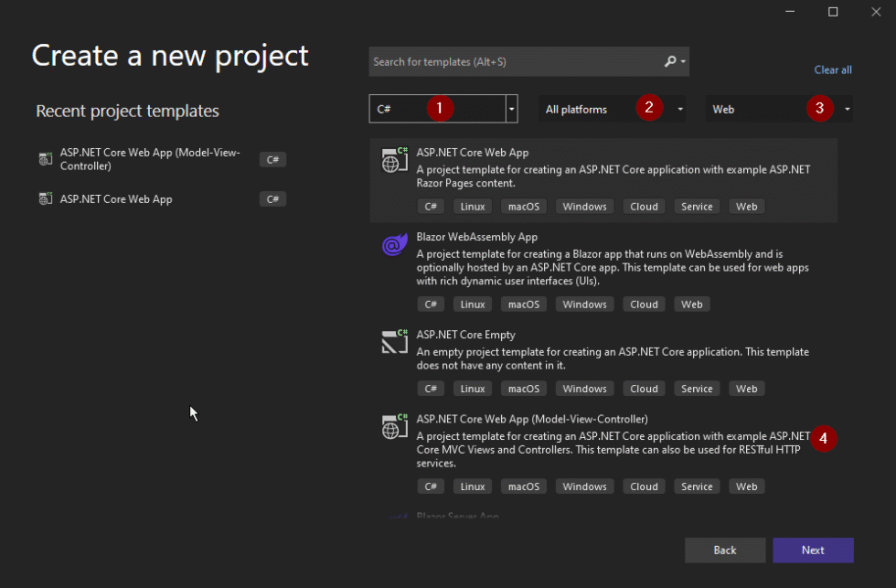Click Linux tag under Model-View-Controller template
896x588 pixels.
coord(473,486)
